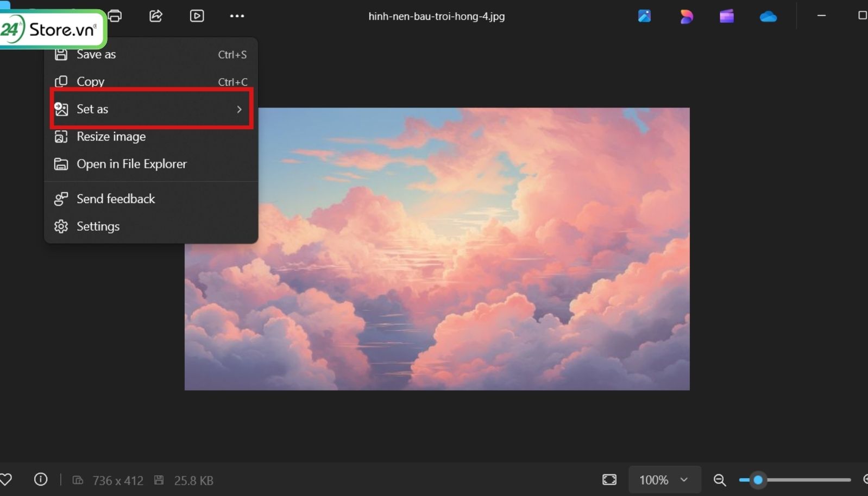Screen dimensions: 868x496
Task: Expand the Set as submenu arrow
Action: pyautogui.click(x=239, y=110)
